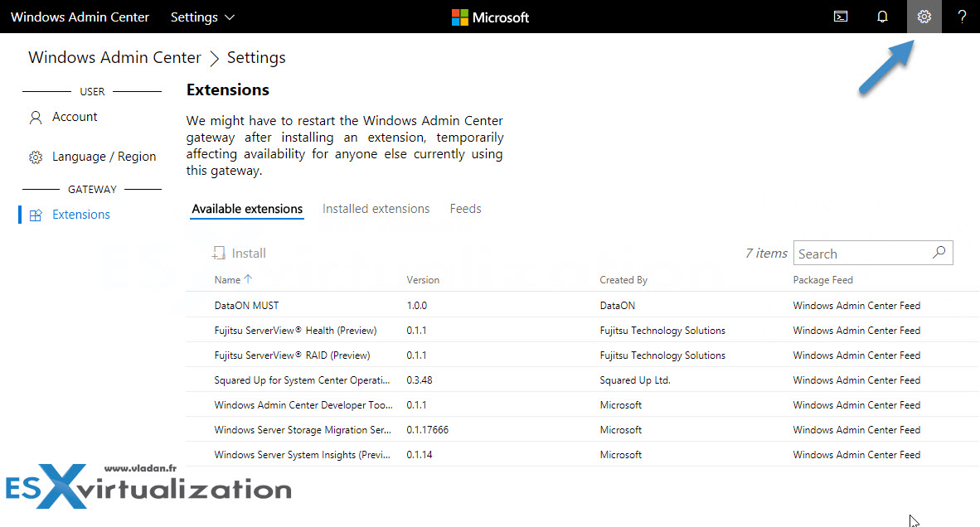This screenshot has width=980, height=527.
Task: Expand the Settings dropdown chevron
Action: click(x=230, y=17)
